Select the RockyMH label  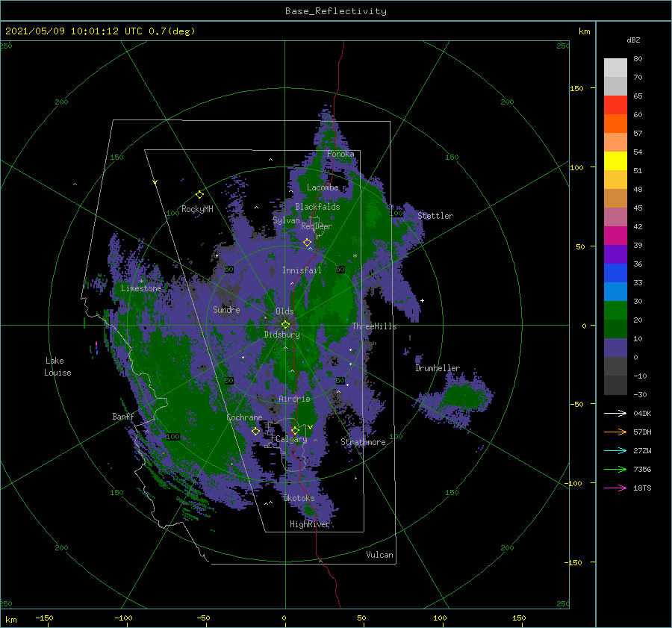click(x=197, y=209)
